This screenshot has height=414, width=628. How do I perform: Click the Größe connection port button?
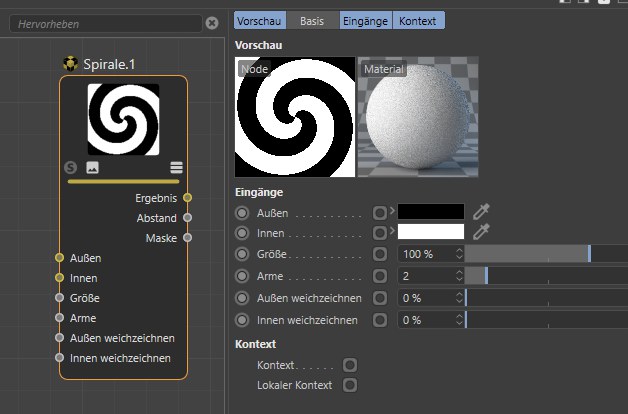click(379, 254)
